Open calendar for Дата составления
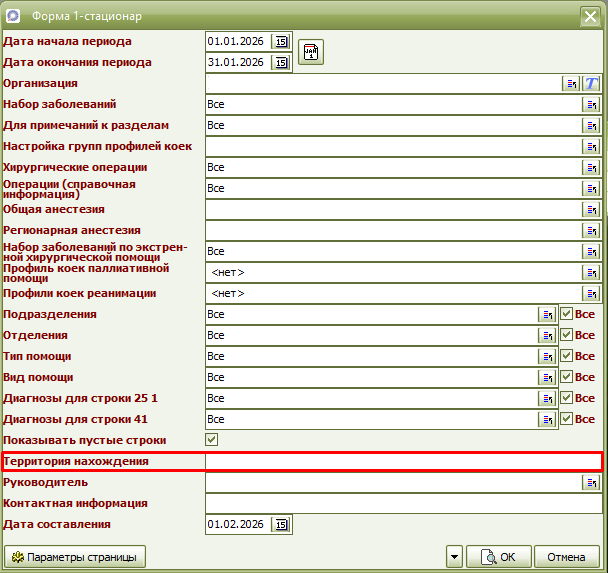 [x=281, y=525]
